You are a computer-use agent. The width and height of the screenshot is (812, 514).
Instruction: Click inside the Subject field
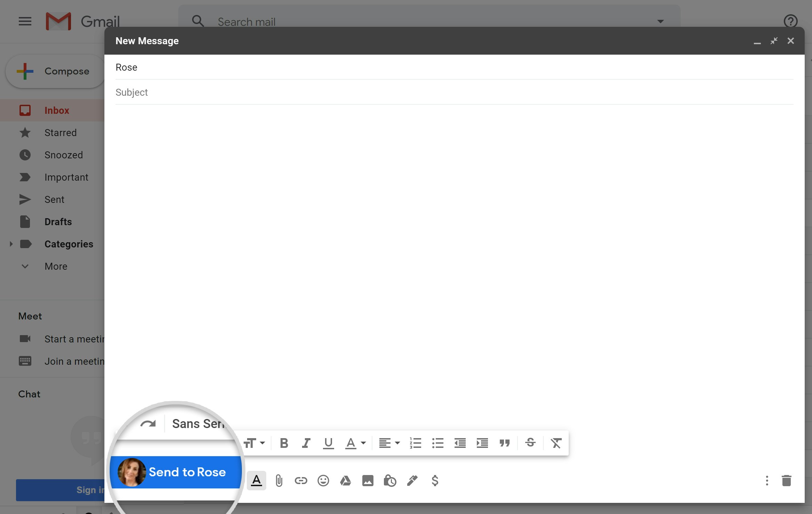[244, 92]
